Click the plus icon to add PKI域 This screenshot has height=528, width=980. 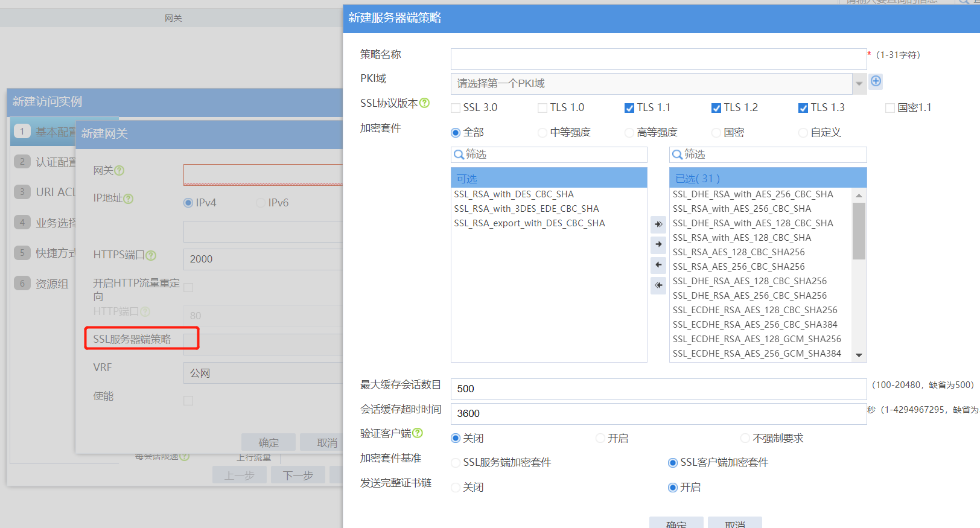tap(876, 81)
